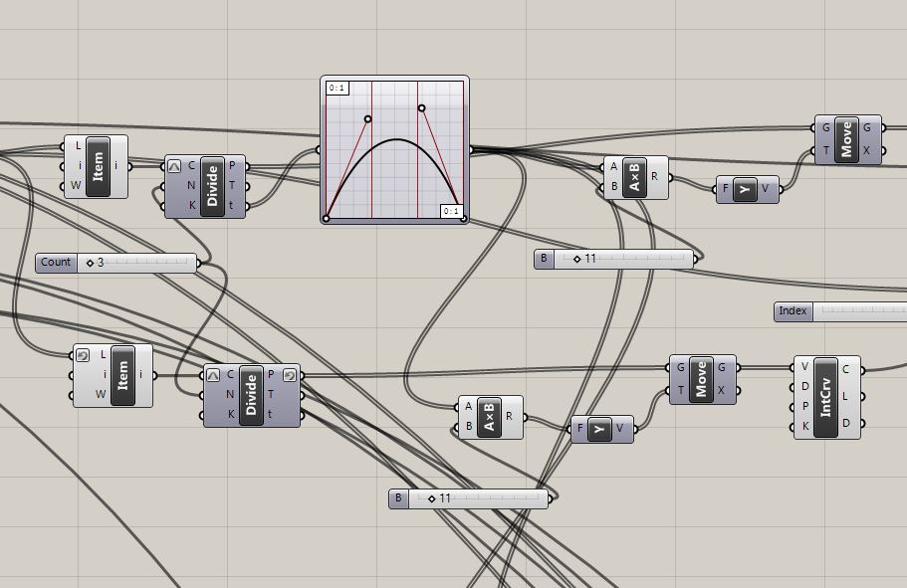The image size is (907, 588).
Task: Click the left control handle in Graph Mapper
Action: pyautogui.click(x=368, y=119)
